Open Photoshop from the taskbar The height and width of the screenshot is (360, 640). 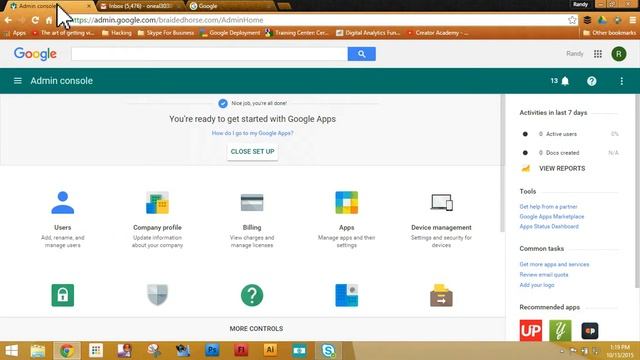pos(212,351)
